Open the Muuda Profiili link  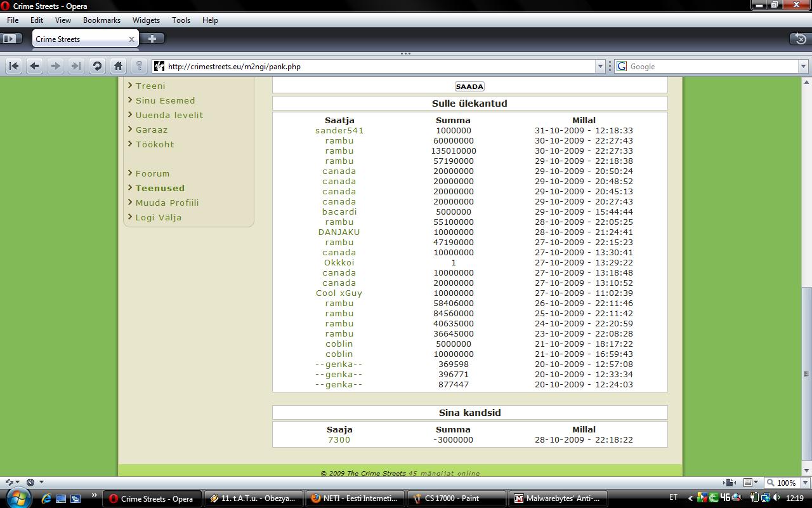coord(167,203)
